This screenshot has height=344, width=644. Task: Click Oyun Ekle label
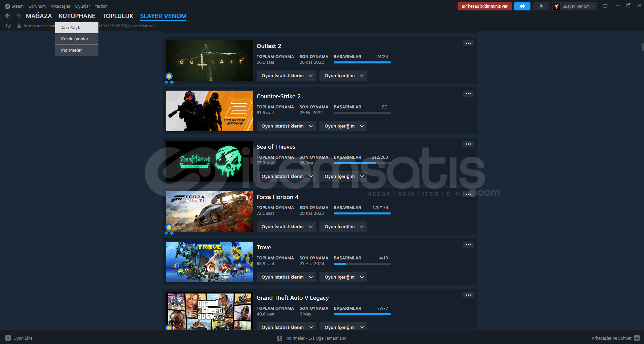point(23,338)
